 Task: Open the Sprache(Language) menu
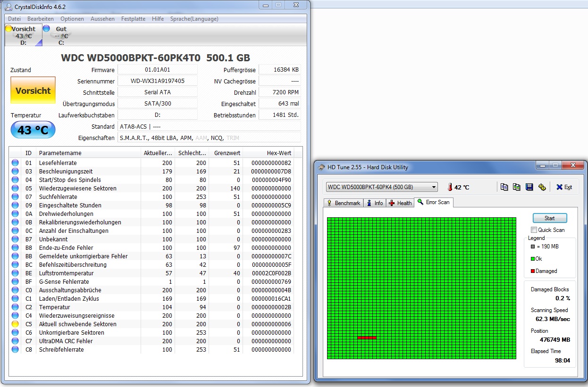tap(194, 19)
